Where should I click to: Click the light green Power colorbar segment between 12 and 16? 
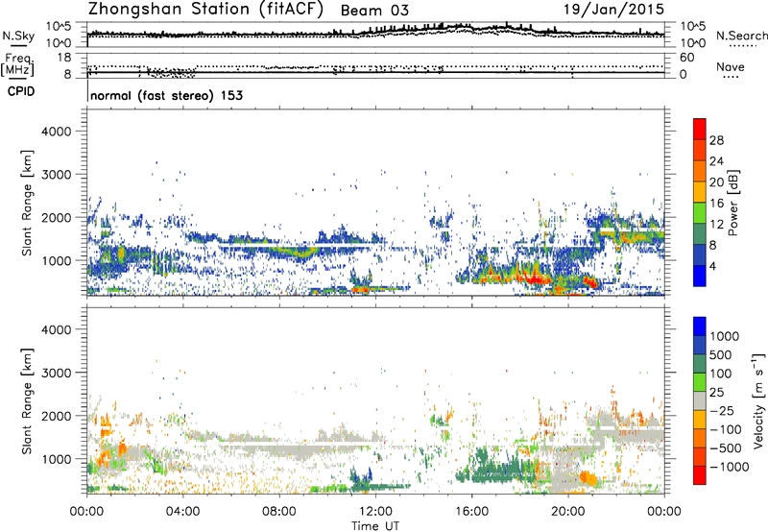[700, 212]
